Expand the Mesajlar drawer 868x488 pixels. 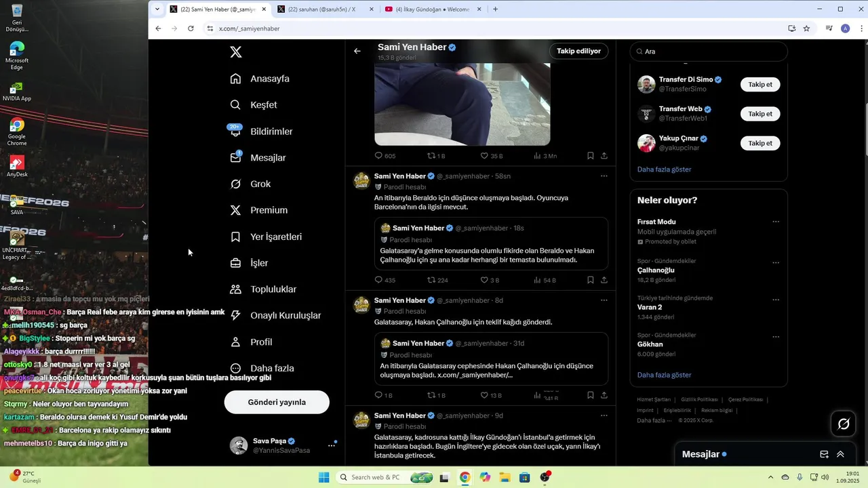tap(840, 454)
